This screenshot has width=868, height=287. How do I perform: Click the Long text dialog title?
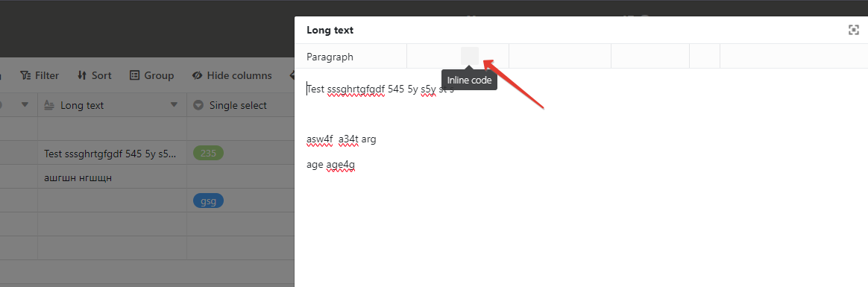330,31
